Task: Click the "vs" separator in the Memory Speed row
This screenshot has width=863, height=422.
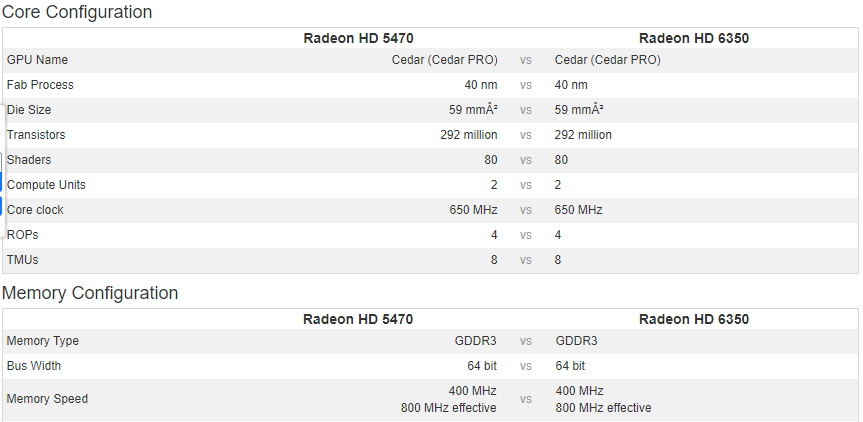Action: (525, 399)
